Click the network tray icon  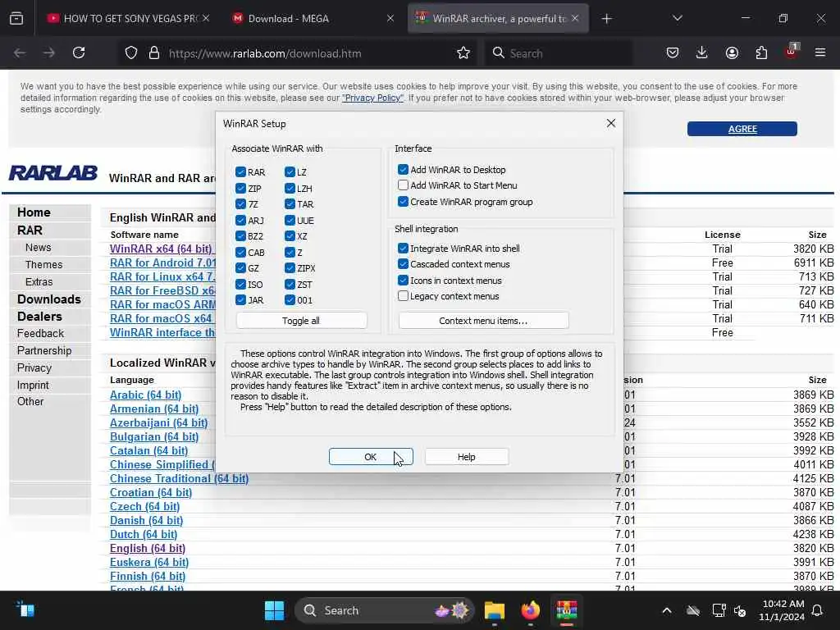coord(719,610)
